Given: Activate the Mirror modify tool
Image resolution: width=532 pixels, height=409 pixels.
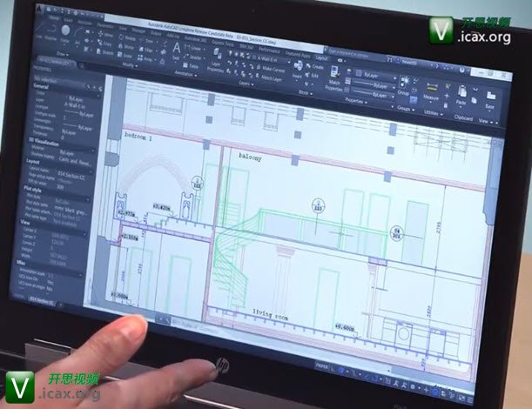Looking at the screenshot, I should point(126,47).
